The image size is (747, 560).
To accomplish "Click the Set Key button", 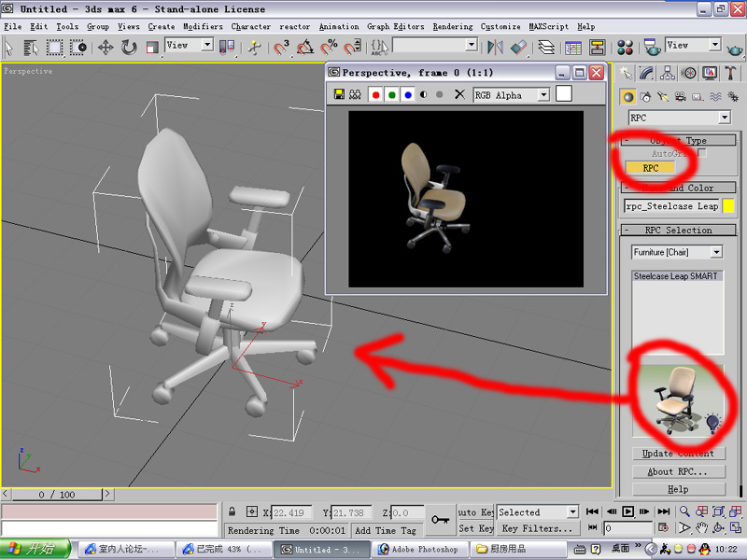I will pyautogui.click(x=476, y=528).
